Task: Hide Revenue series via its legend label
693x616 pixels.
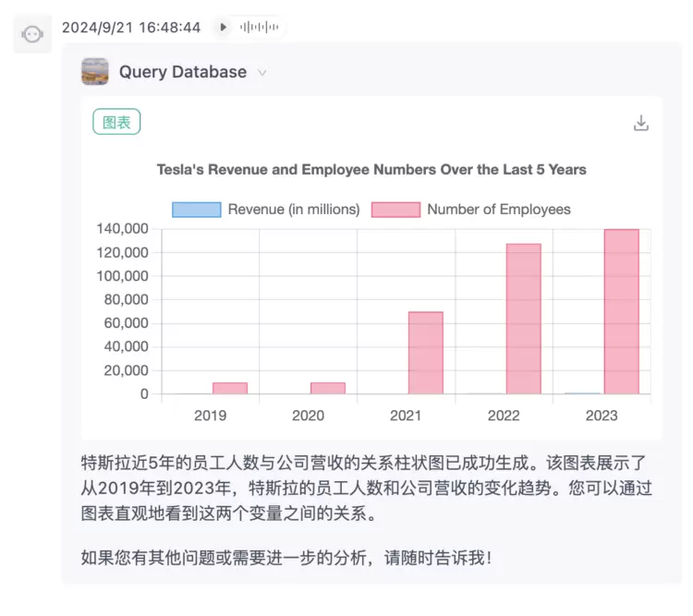Action: pos(294,210)
